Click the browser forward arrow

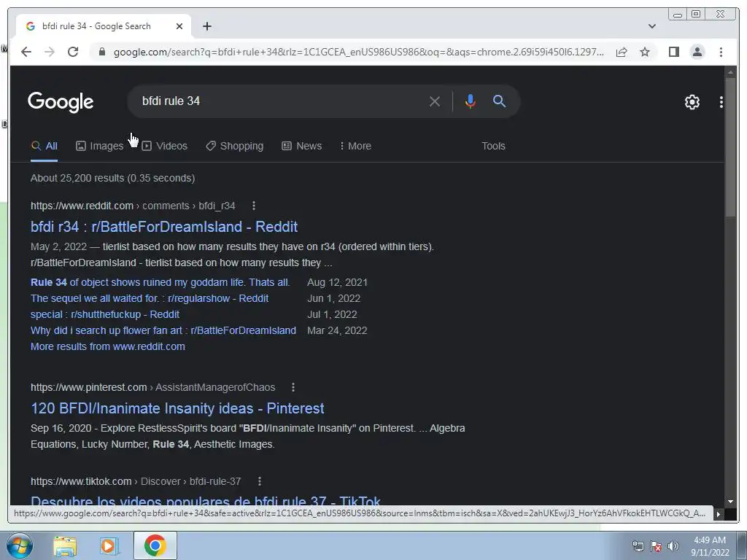click(x=50, y=52)
